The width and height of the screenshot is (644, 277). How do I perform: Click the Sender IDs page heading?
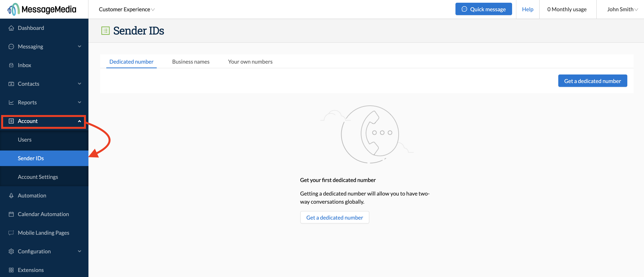(138, 31)
